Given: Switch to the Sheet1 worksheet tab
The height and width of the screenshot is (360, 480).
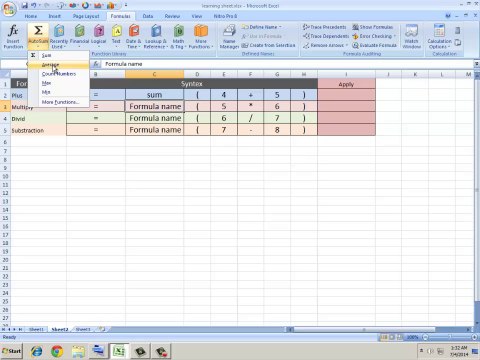Looking at the screenshot, I should pyautogui.click(x=36, y=329).
